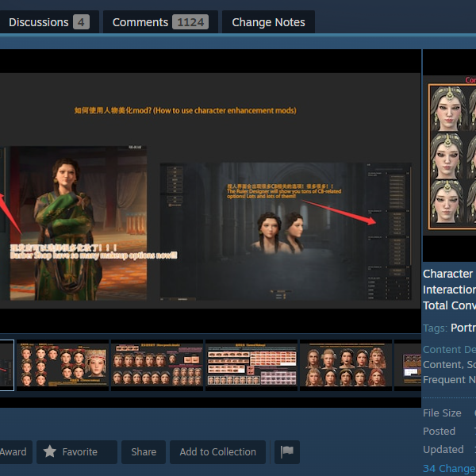The height and width of the screenshot is (476, 476).
Task: Open the genetic details faces thumbnail
Action: click(x=157, y=365)
